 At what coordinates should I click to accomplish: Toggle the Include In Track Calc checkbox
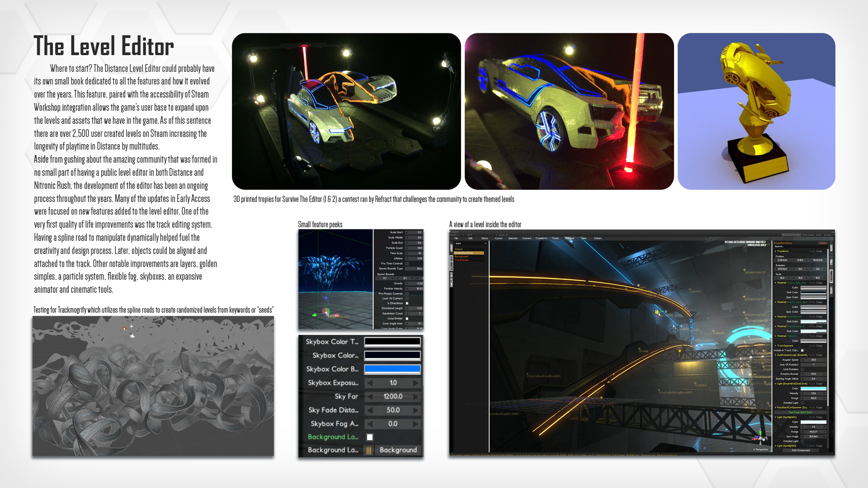802,350
